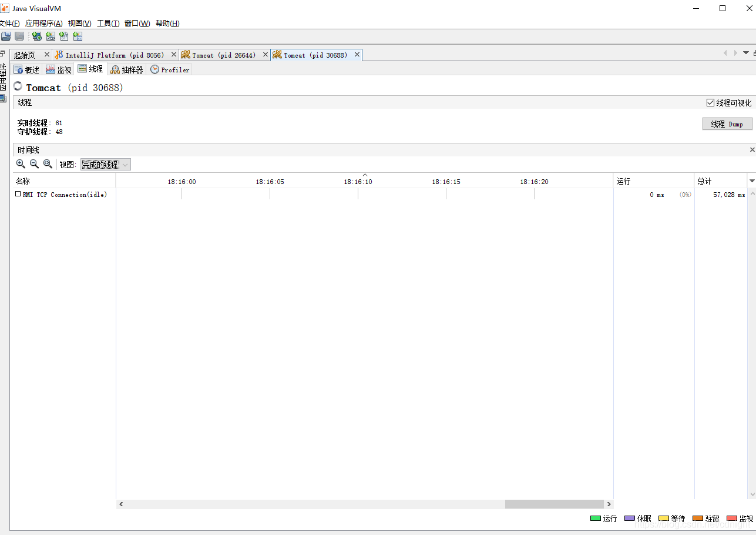
Task: Open the 帮助(H) menu
Action: coord(167,24)
